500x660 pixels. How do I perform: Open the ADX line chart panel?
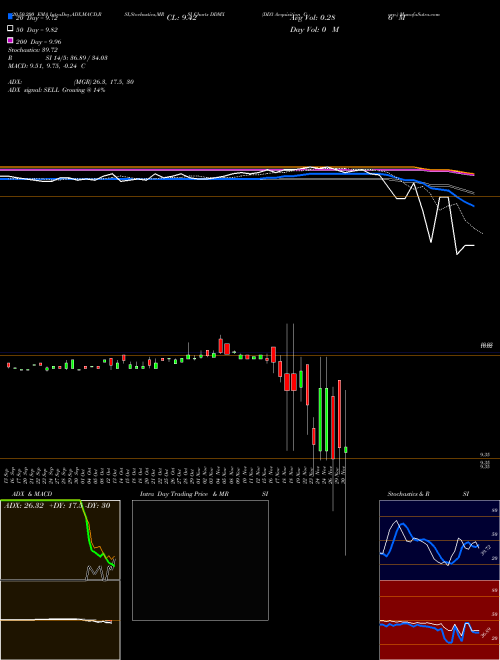click(x=60, y=540)
